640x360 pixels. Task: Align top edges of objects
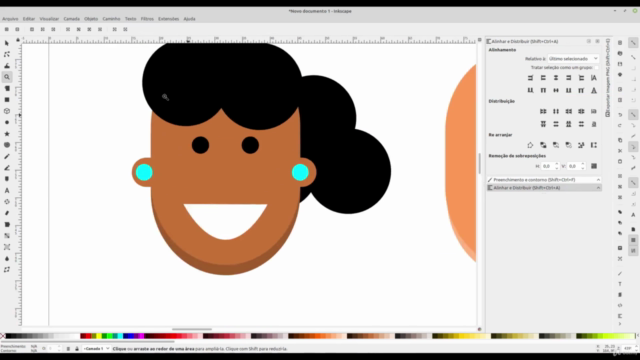(543, 90)
